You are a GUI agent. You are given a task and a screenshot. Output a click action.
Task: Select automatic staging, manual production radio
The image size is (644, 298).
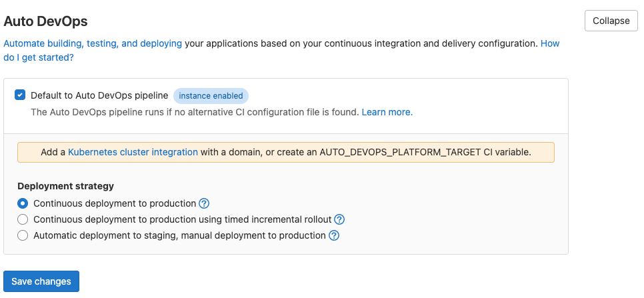[23, 235]
